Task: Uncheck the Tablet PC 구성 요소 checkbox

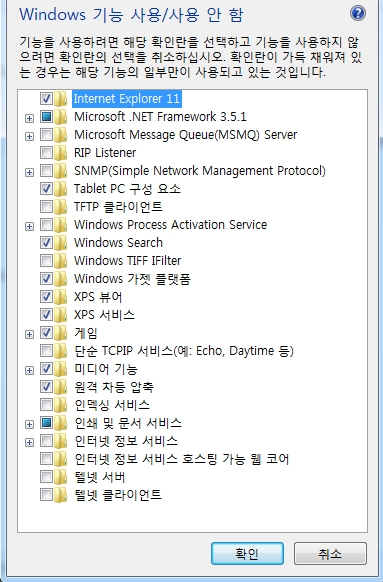Action: pos(46,188)
